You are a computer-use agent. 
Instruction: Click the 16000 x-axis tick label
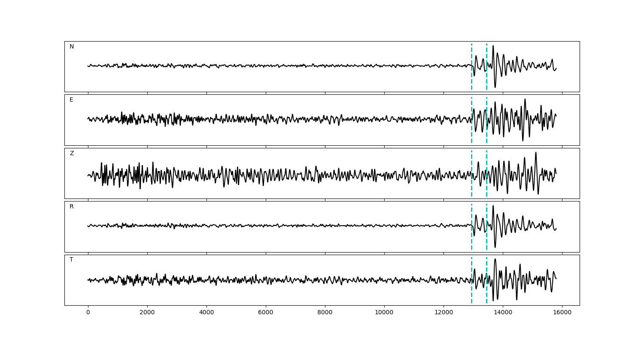point(562,313)
